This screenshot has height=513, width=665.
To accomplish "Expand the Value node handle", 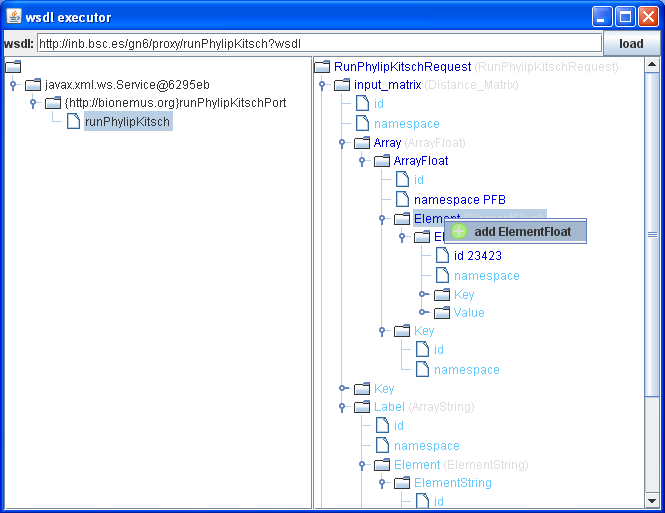I will (423, 313).
